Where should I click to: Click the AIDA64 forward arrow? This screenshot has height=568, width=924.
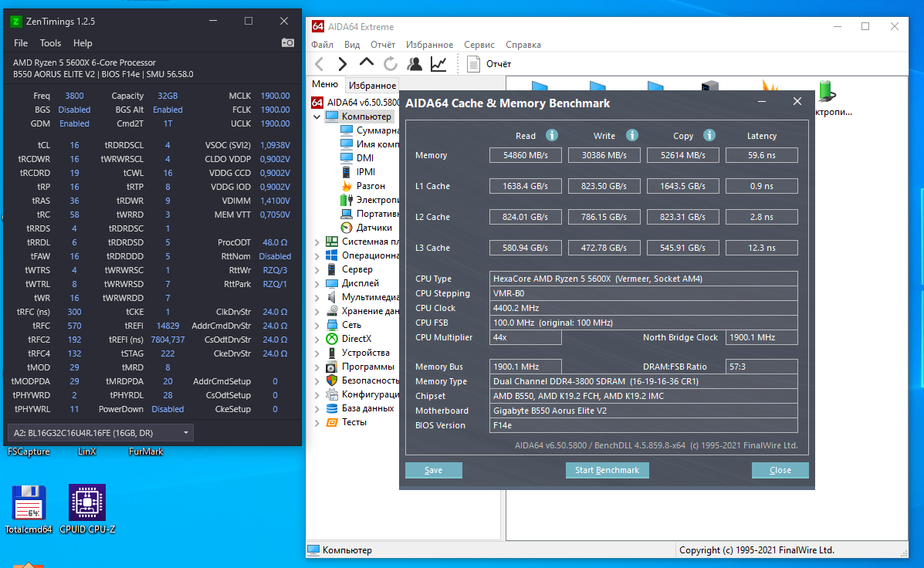coord(343,63)
